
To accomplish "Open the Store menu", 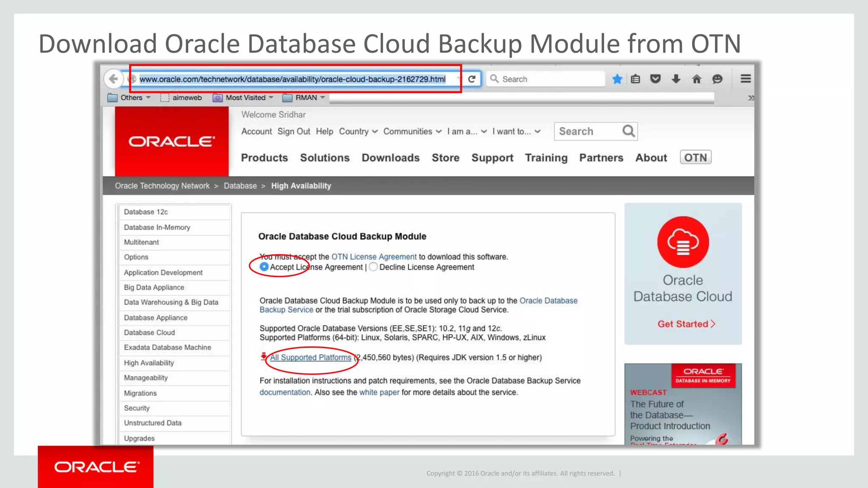I will [445, 158].
